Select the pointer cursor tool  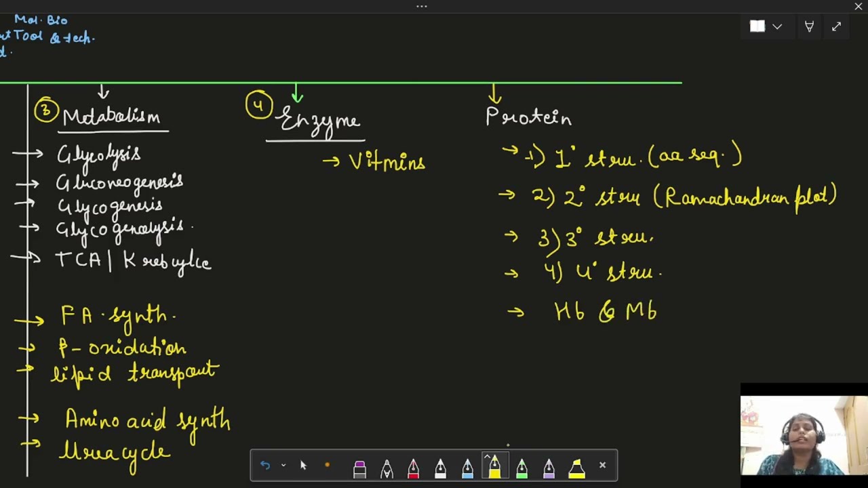click(x=303, y=465)
